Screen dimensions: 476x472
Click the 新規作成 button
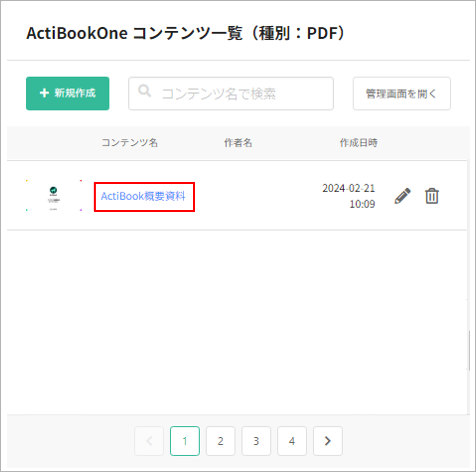pos(68,93)
